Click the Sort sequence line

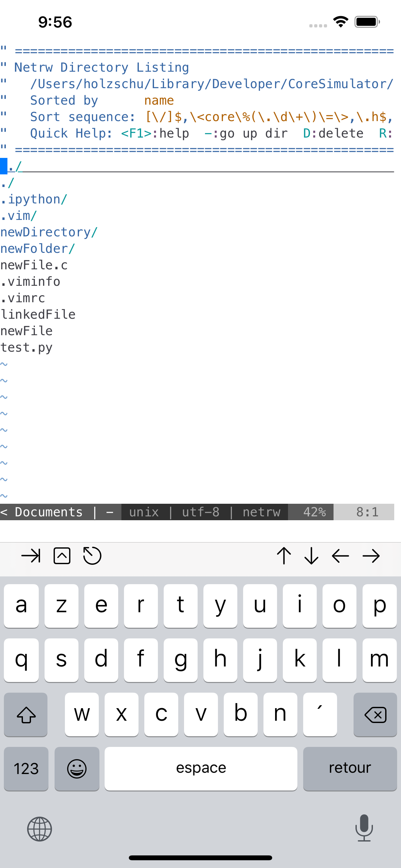click(211, 117)
